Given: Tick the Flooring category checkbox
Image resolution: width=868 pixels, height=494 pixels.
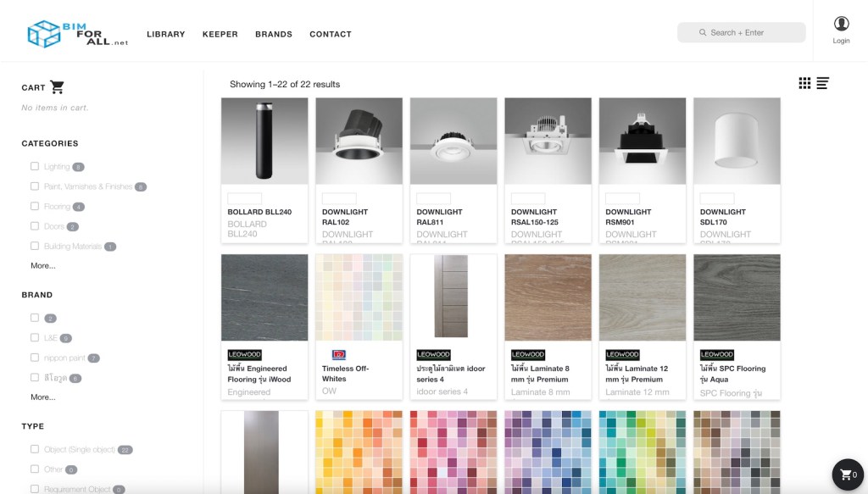Looking at the screenshot, I should (x=35, y=206).
